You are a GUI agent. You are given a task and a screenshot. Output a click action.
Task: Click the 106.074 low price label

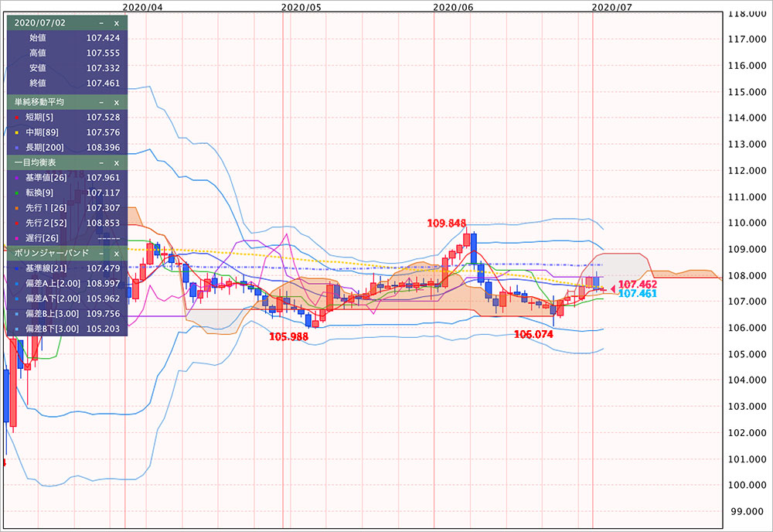[x=533, y=334]
